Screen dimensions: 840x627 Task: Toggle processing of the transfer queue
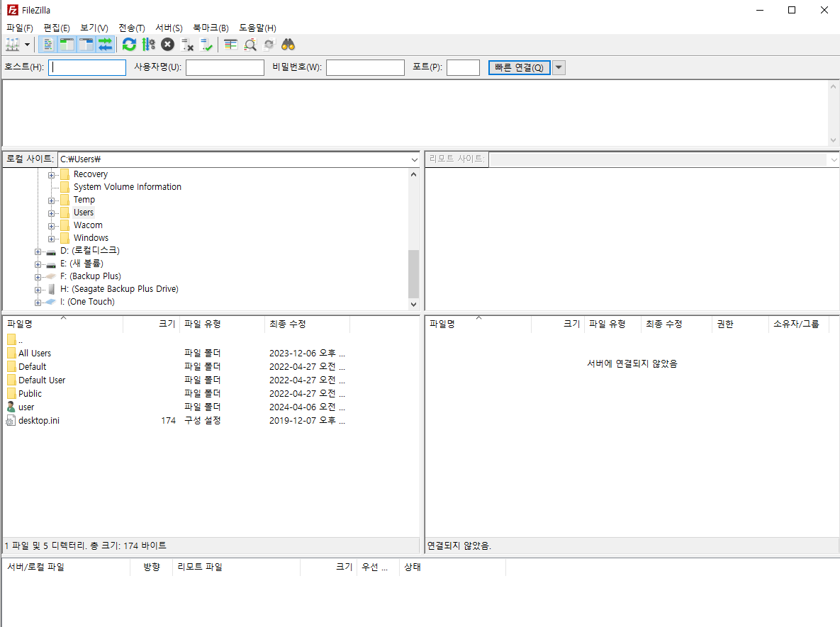[x=148, y=45]
